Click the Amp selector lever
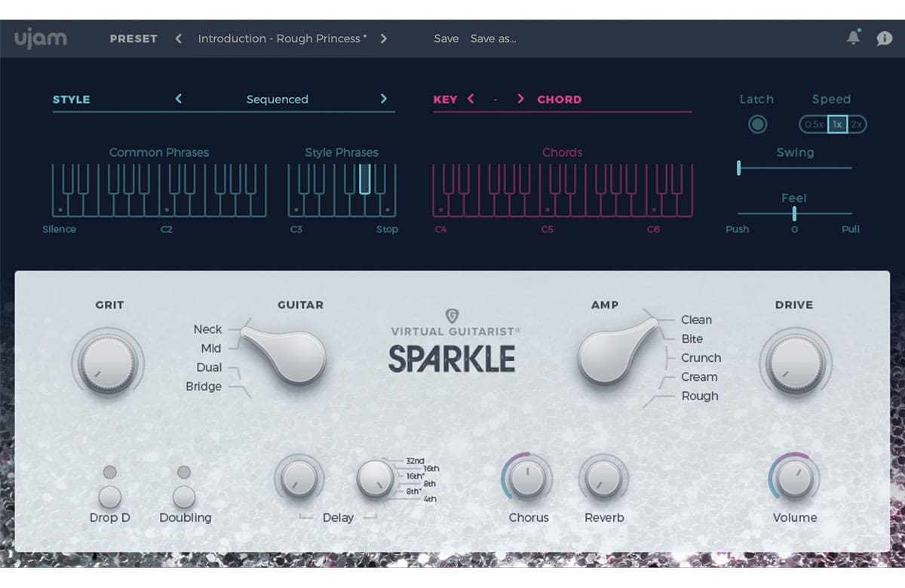Screen dimensions: 905x588 617,351
